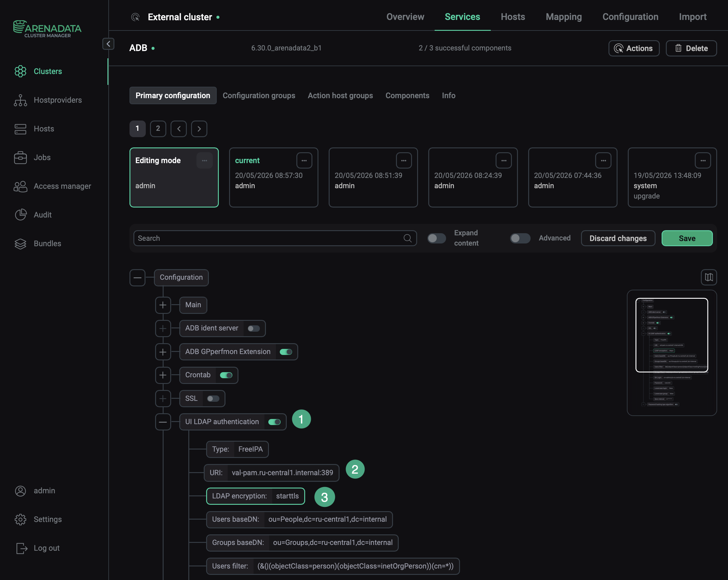Open menu on the 07:44:36 config card
Screen dimensions: 728x580
[x=603, y=160]
